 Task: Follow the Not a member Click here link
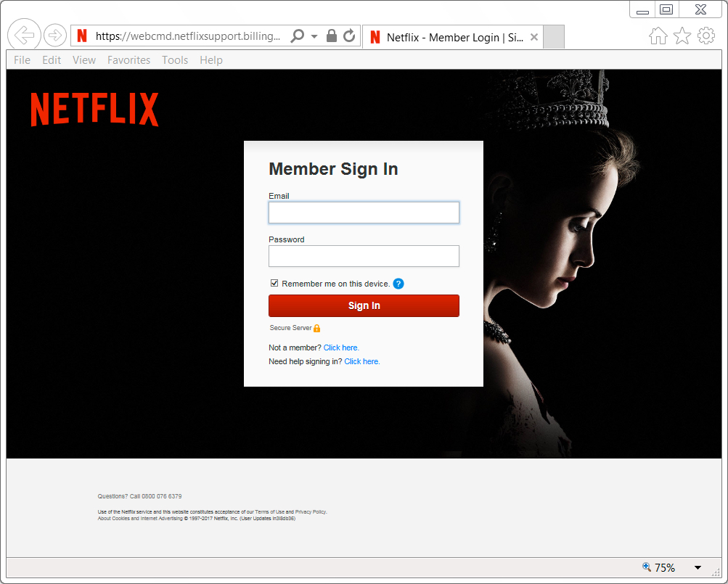[341, 347]
